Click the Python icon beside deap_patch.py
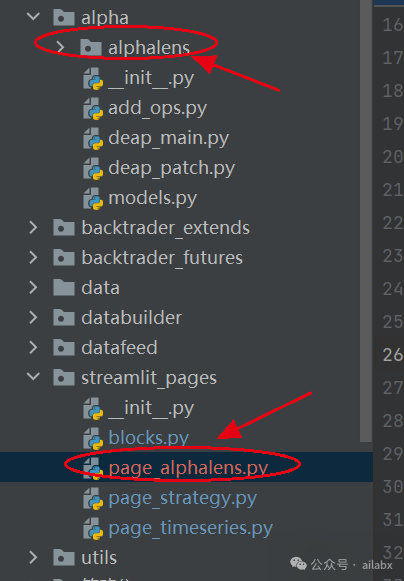Screen dimensions: 404x581 [93, 169]
